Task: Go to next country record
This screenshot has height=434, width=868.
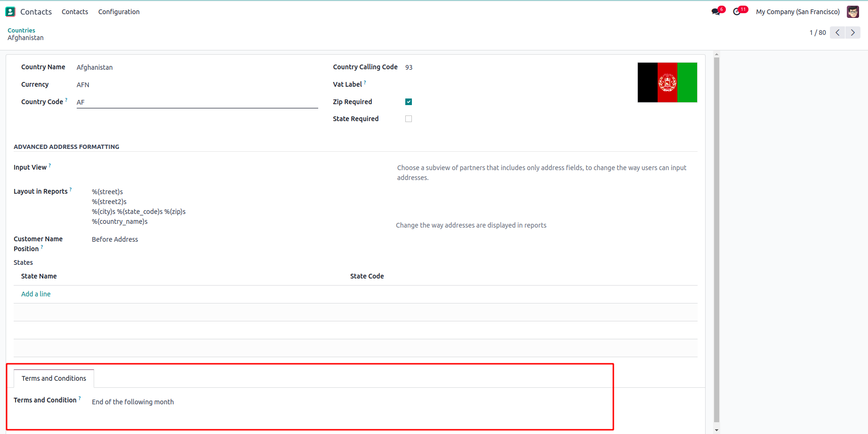Action: [x=853, y=33]
